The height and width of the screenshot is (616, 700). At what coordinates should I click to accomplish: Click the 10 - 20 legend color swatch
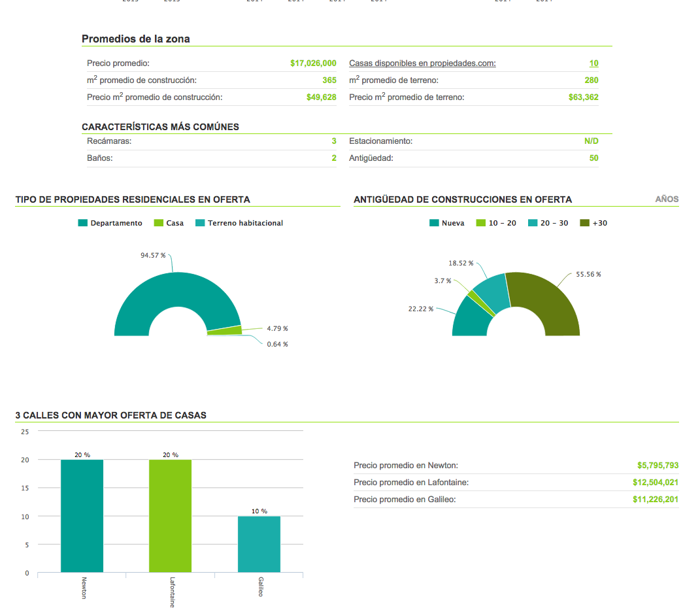481,223
